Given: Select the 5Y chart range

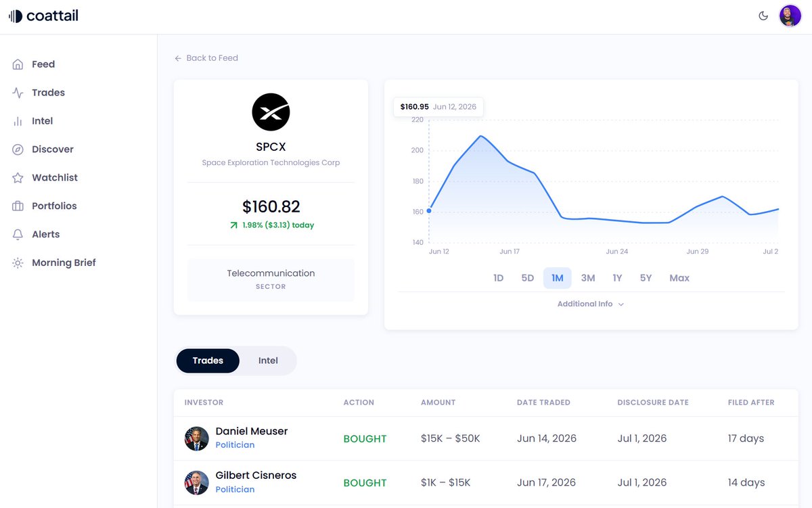Looking at the screenshot, I should click(646, 278).
